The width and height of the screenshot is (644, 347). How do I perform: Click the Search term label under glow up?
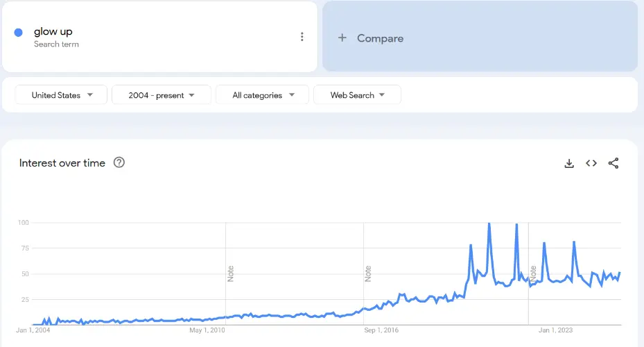coord(56,44)
